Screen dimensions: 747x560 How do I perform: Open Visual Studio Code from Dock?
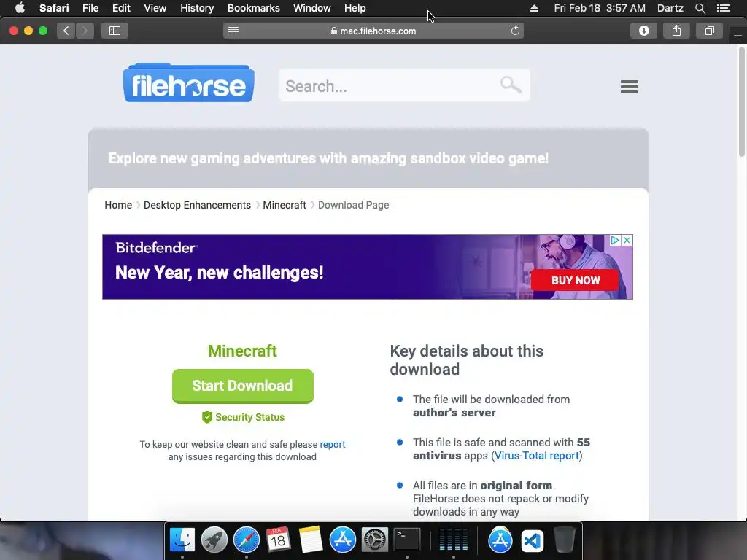tap(532, 541)
